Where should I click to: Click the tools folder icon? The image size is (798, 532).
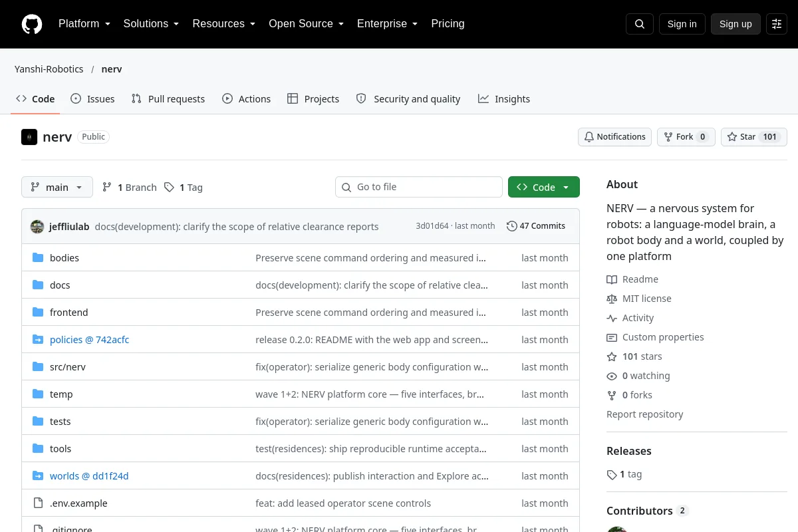click(x=38, y=448)
